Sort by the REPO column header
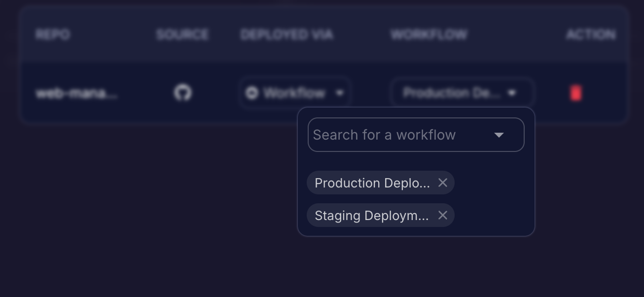 pos(53,35)
